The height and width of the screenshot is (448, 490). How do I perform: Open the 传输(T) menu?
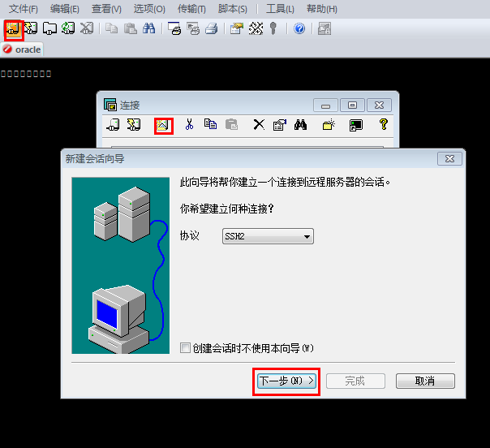pyautogui.click(x=191, y=9)
